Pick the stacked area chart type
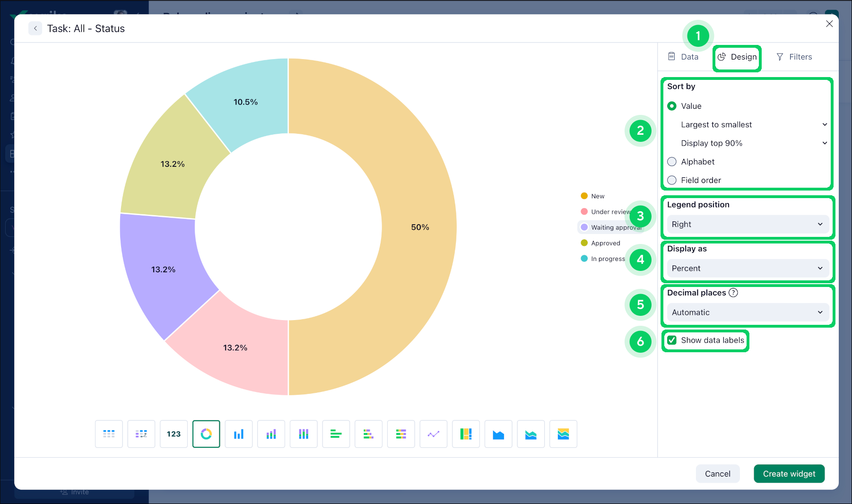 (x=530, y=434)
